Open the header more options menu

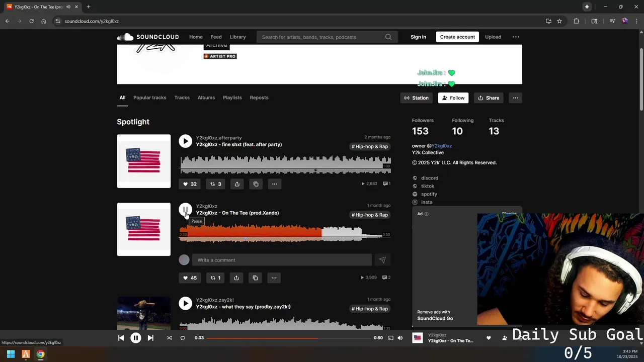[x=516, y=37]
